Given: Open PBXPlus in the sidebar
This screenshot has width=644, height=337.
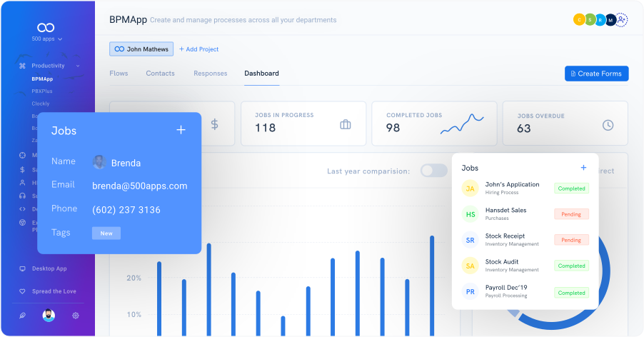Looking at the screenshot, I should coord(42,91).
